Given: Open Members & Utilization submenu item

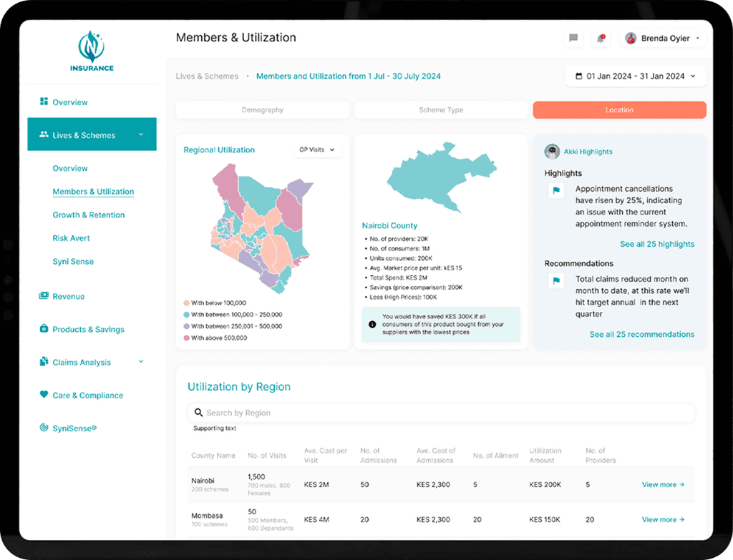Looking at the screenshot, I should 93,192.
